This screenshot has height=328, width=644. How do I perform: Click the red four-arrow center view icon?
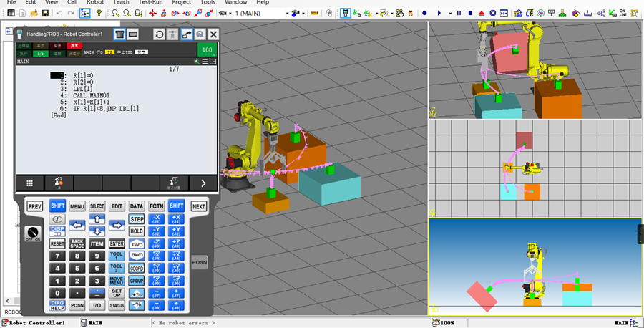pyautogui.click(x=153, y=13)
